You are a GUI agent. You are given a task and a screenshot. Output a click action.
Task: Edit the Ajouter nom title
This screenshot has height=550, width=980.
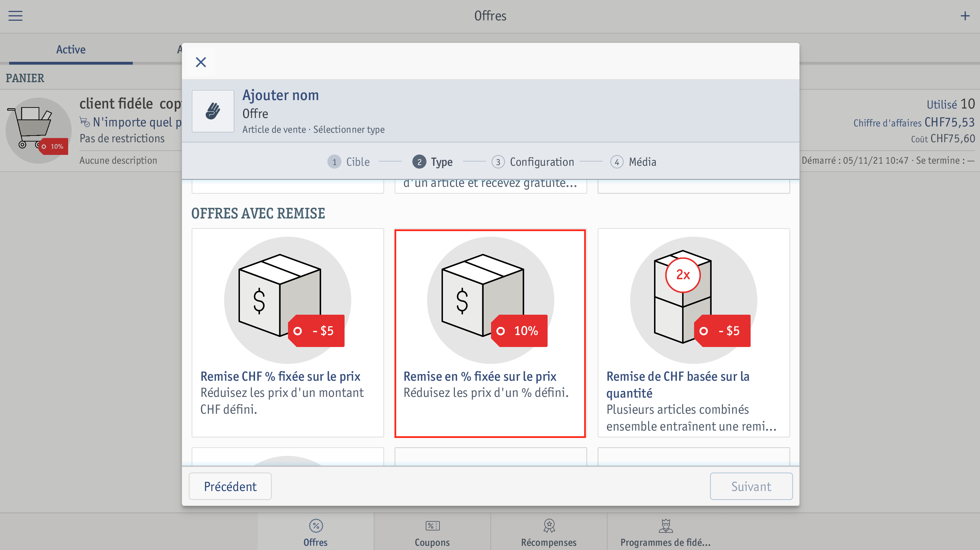[x=280, y=95]
